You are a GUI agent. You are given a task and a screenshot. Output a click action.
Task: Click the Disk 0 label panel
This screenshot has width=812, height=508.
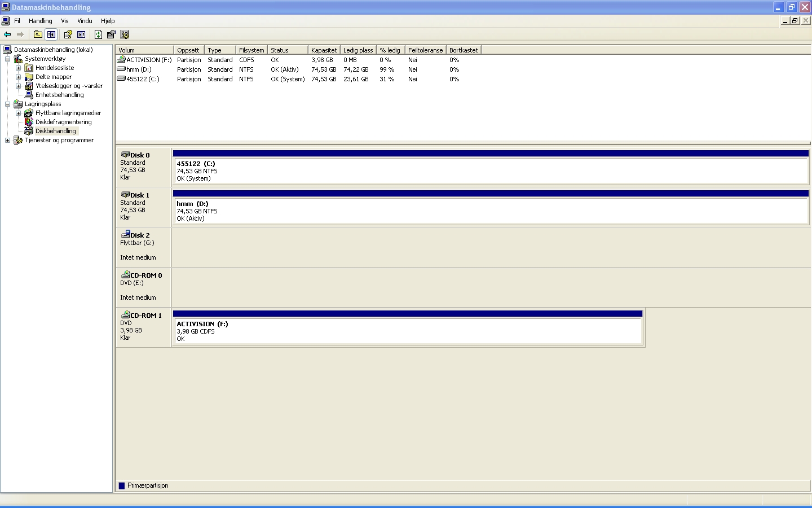[x=143, y=167]
